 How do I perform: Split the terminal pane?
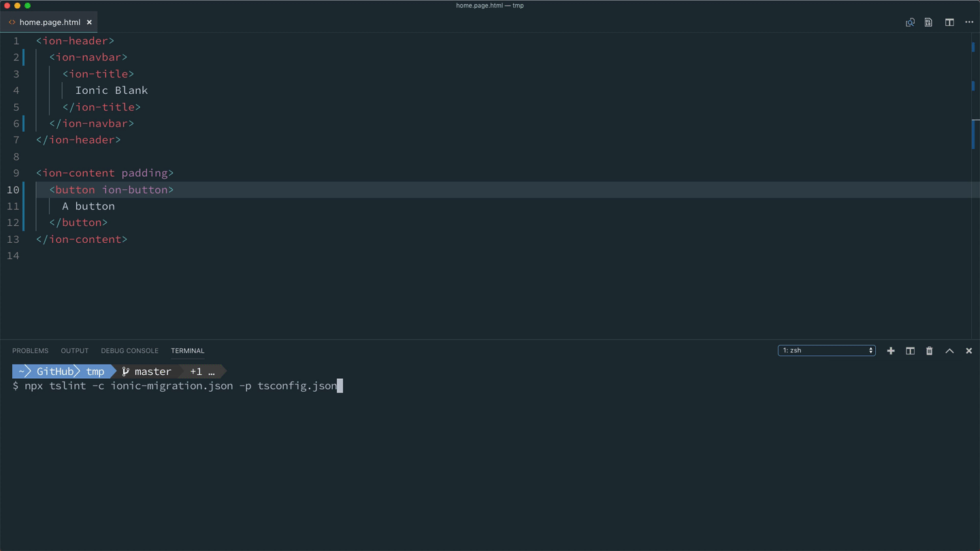910,351
